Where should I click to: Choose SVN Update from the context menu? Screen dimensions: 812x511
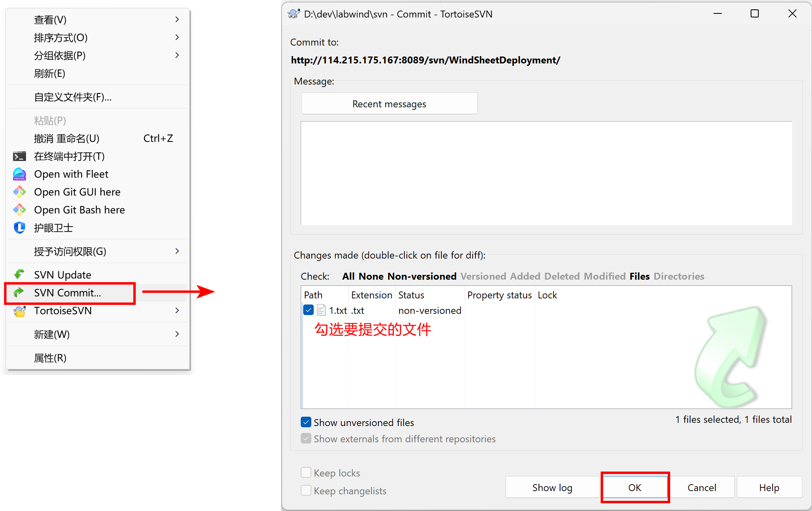point(98,275)
